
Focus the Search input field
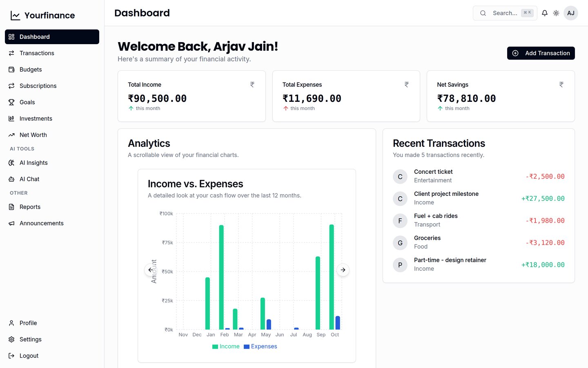505,13
